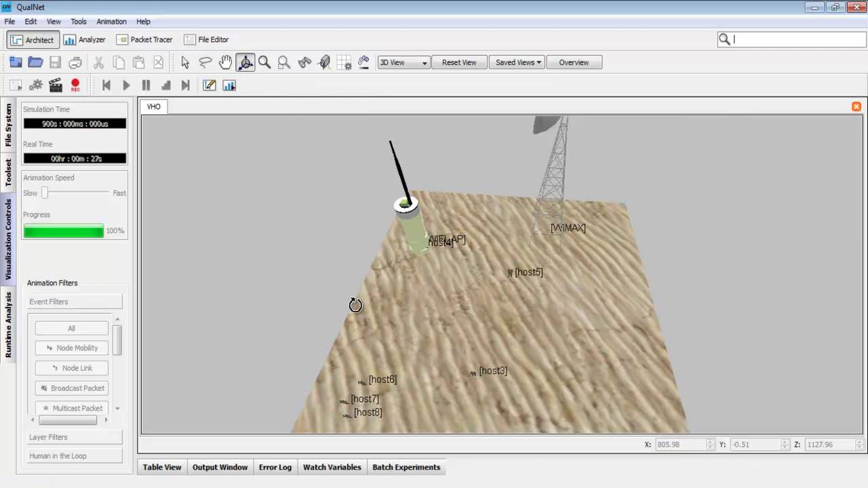Click the Paste clipboard icon

click(x=138, y=62)
